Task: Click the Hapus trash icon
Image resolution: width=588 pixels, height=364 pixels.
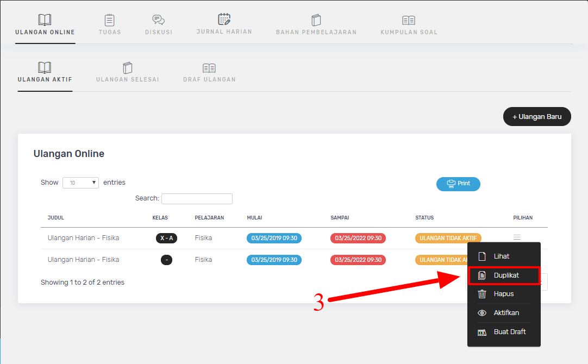Action: click(482, 294)
